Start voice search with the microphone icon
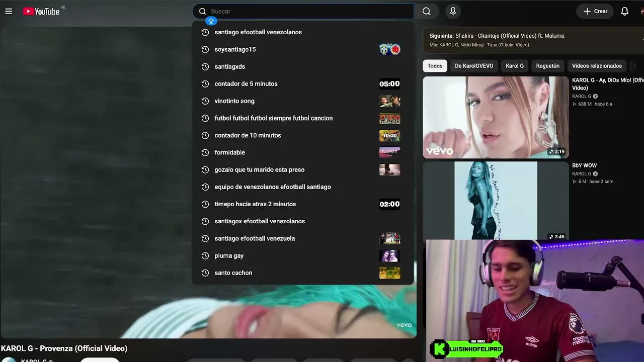Screen dimensions: 644x362 pos(453,11)
